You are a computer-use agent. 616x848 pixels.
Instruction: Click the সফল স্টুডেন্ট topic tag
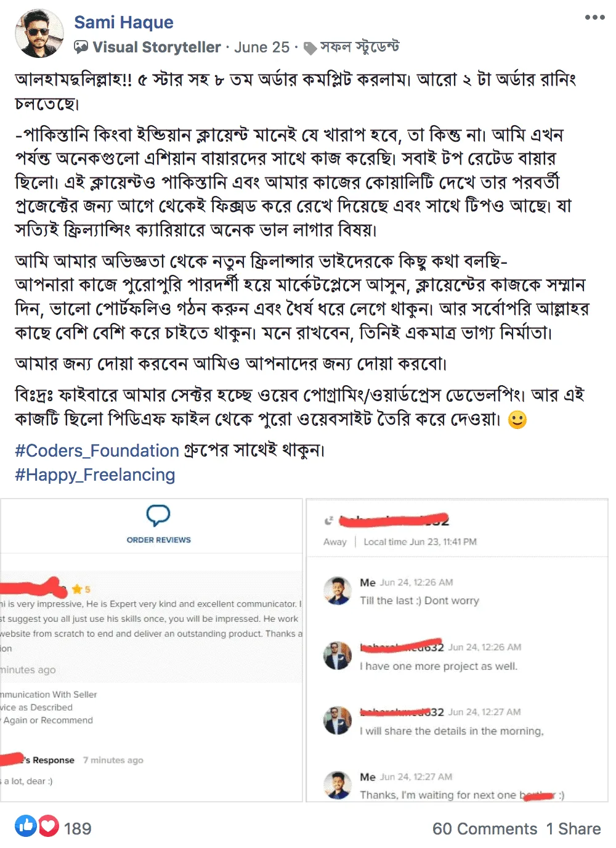360,47
